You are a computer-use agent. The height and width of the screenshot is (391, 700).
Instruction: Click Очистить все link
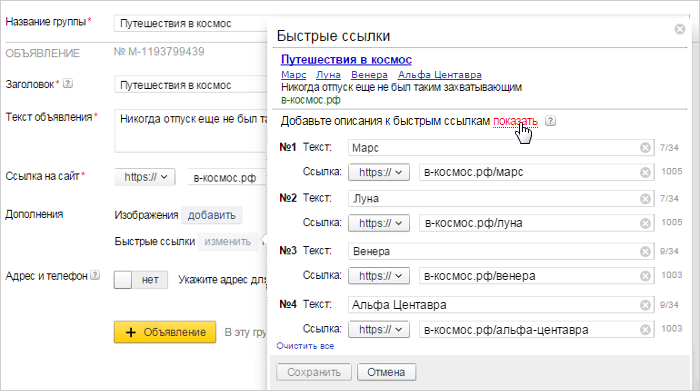[305, 346]
